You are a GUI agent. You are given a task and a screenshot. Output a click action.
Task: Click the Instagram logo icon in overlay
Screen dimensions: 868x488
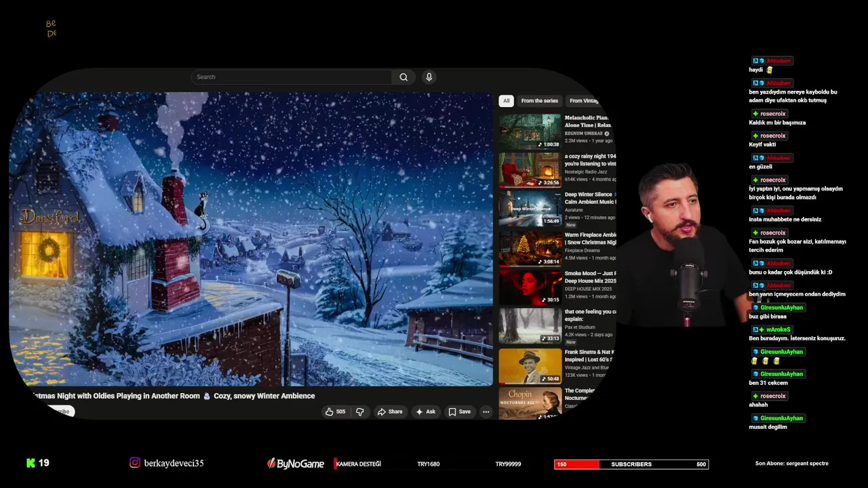click(135, 463)
